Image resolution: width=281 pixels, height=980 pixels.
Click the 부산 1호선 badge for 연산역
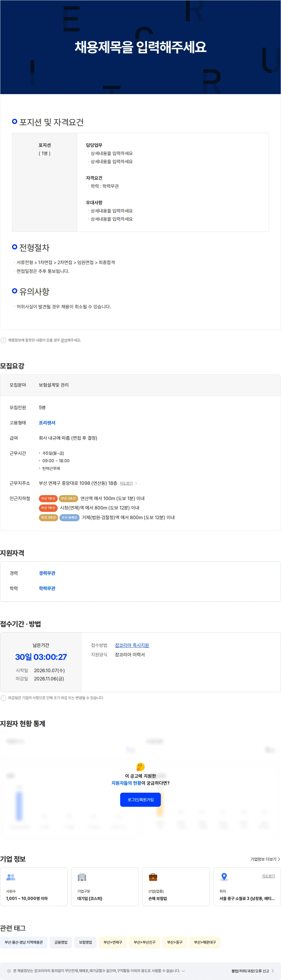48,498
